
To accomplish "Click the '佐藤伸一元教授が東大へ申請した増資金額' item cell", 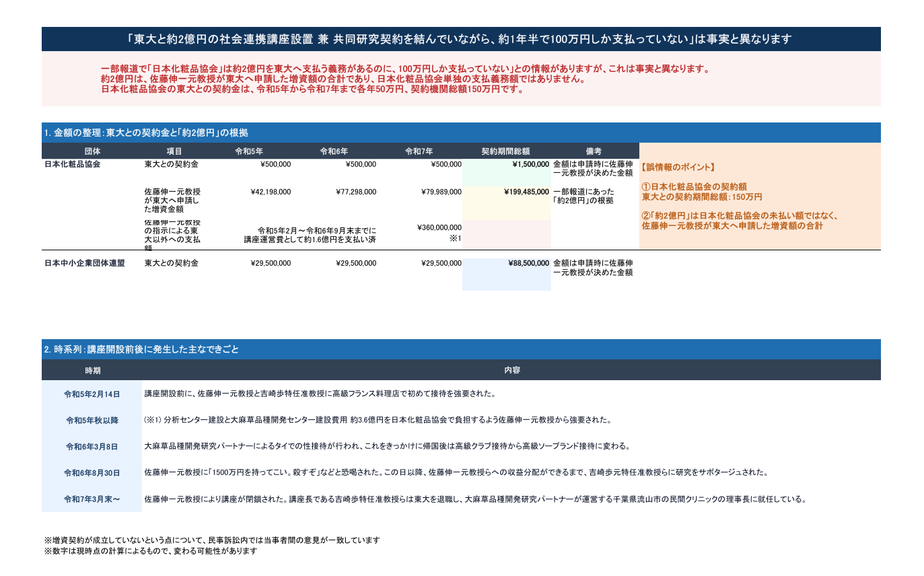I will (172, 201).
